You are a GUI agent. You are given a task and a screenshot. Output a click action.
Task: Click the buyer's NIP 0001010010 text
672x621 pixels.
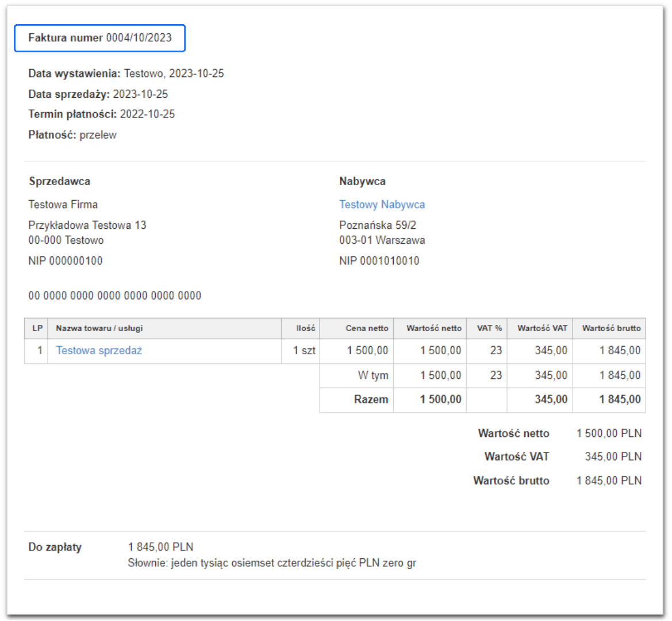coord(379,261)
